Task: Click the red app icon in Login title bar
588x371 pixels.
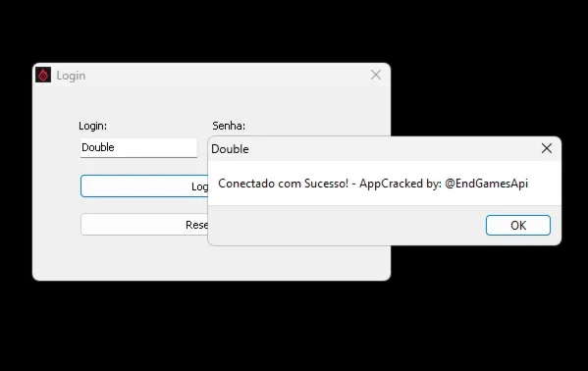Action: [x=43, y=75]
